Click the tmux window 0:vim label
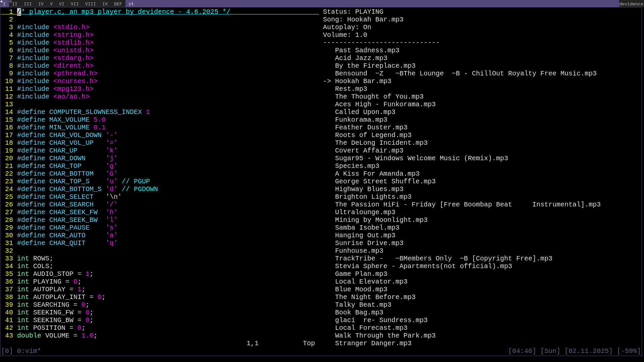 pos(29,351)
